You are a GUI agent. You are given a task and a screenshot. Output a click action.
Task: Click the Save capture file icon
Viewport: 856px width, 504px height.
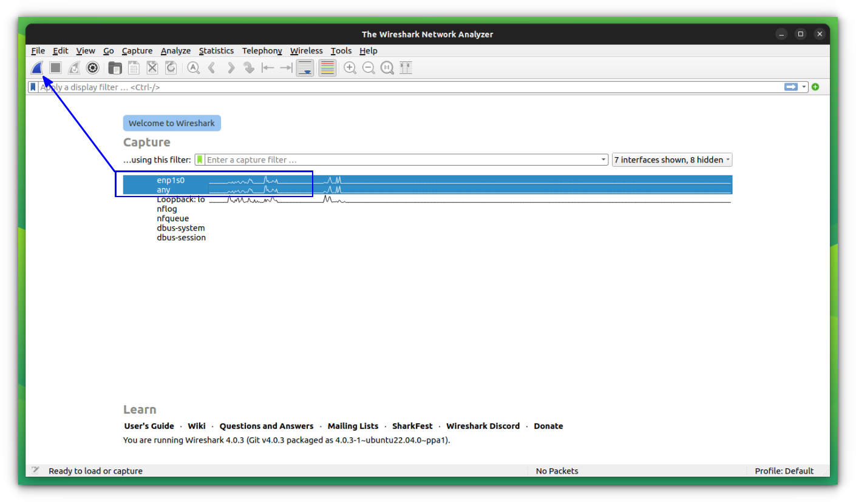pos(134,68)
